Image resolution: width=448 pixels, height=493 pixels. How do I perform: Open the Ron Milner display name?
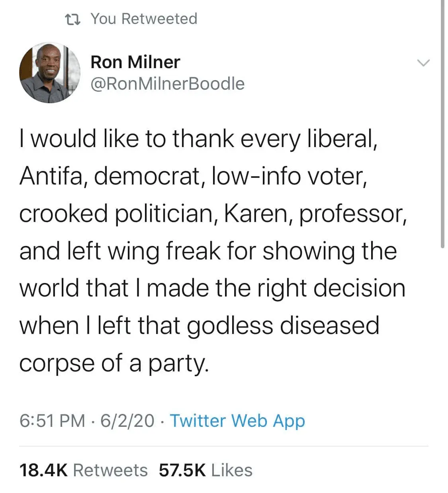tap(135, 62)
